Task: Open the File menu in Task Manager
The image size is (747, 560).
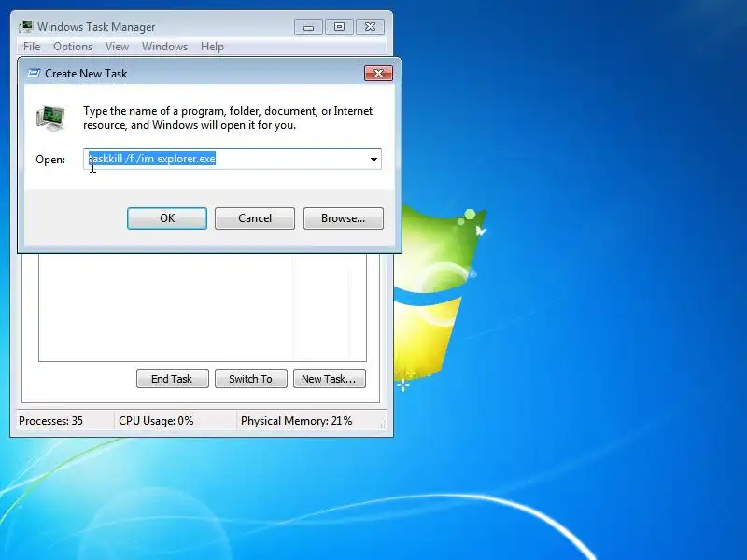Action: [32, 47]
